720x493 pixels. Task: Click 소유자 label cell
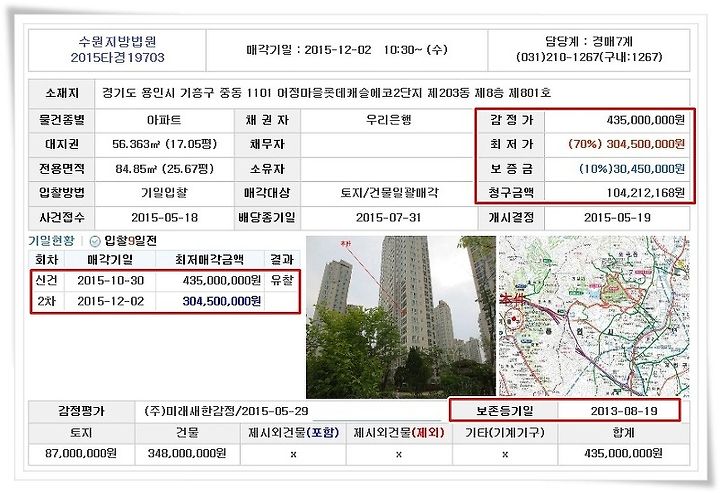[267, 168]
